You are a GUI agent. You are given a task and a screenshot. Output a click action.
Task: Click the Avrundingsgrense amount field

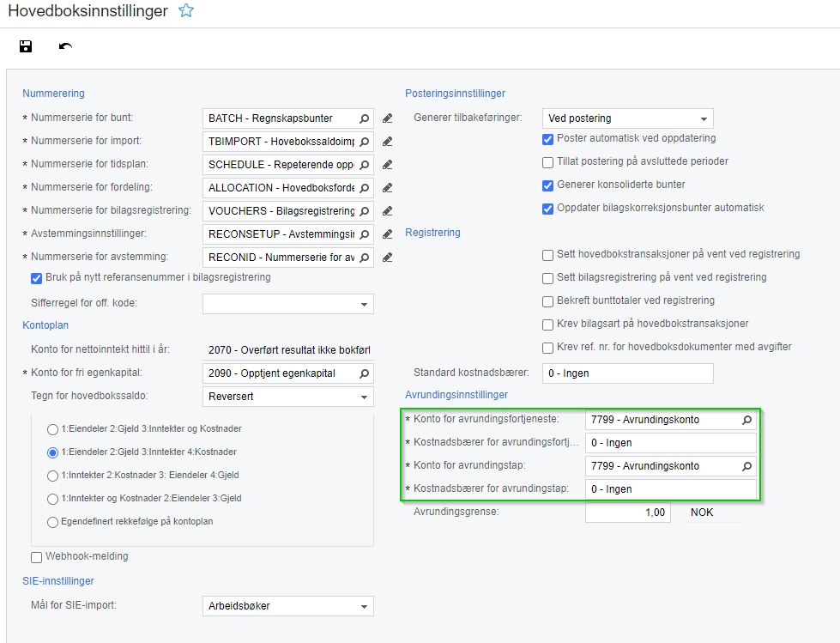[x=628, y=513]
